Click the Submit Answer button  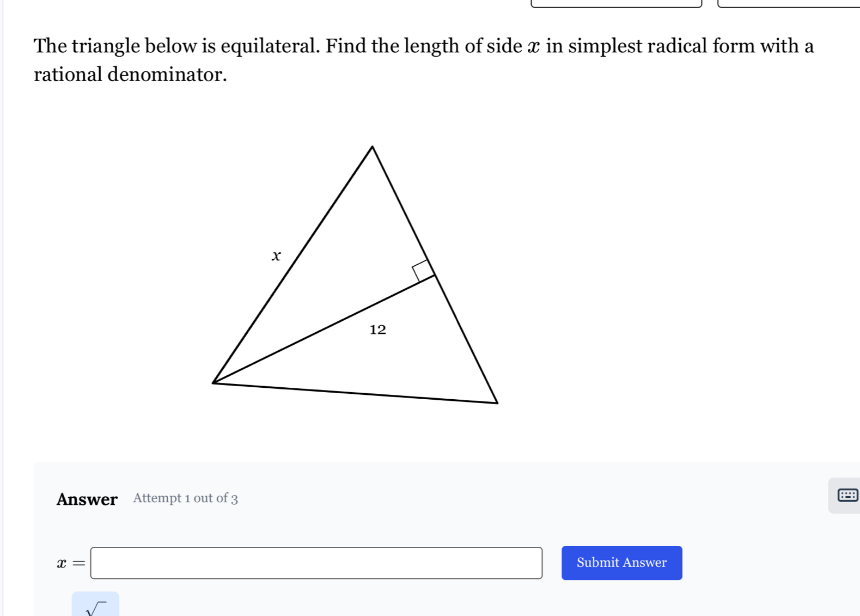(x=621, y=563)
